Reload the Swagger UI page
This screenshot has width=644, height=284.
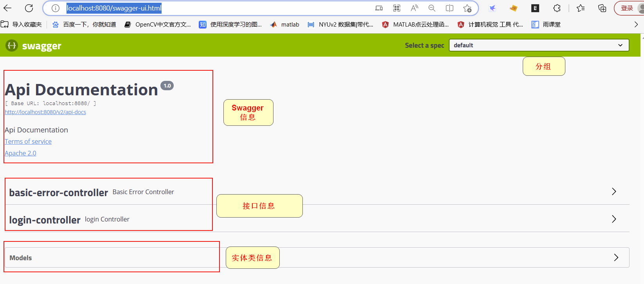click(29, 8)
